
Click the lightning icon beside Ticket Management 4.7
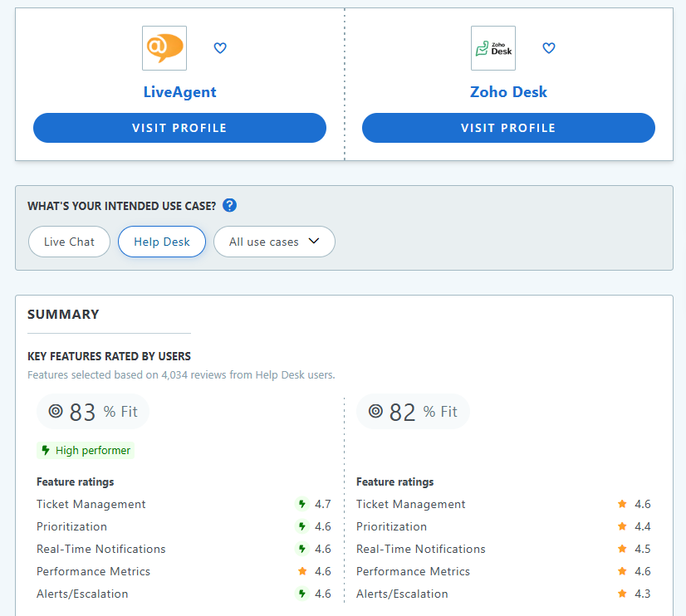[301, 504]
